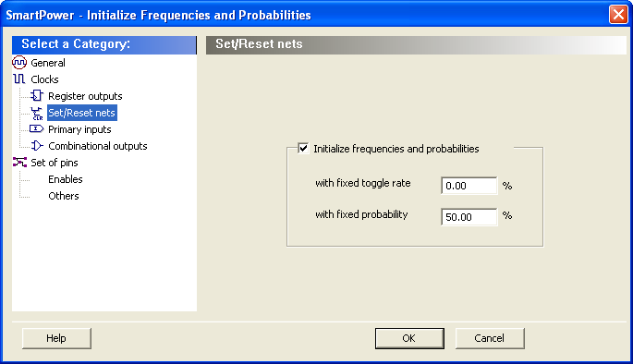Click the Set/Reset nets CLR icon
This screenshot has width=633, height=364.
37,113
